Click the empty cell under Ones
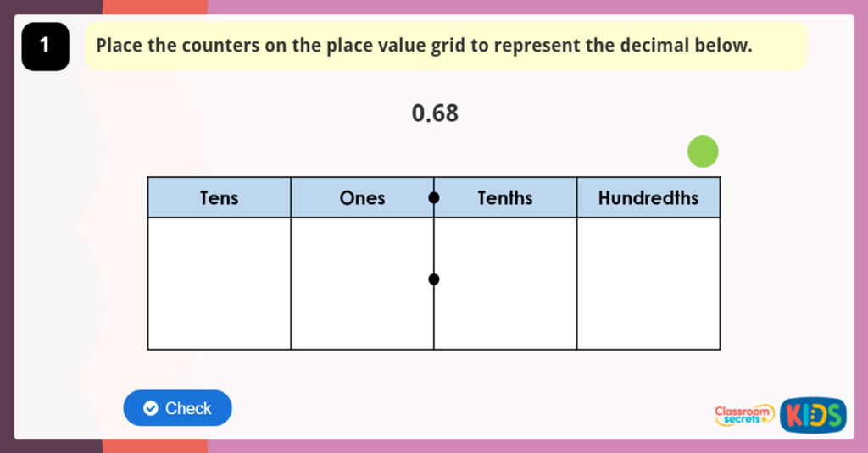The image size is (868, 453). 362,283
